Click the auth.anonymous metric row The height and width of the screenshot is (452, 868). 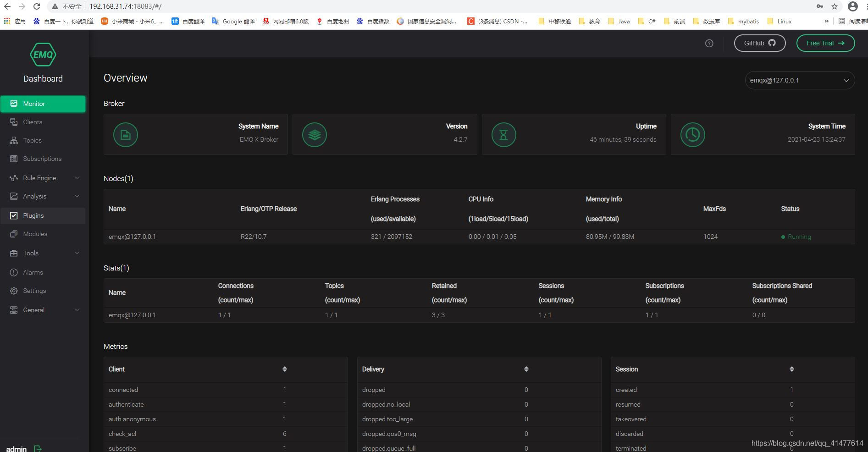click(x=226, y=419)
